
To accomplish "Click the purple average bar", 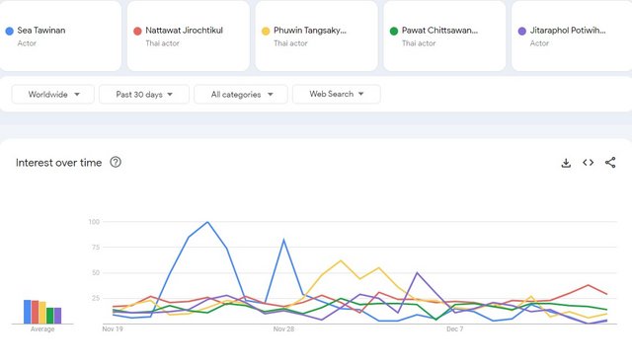I will tap(57, 316).
